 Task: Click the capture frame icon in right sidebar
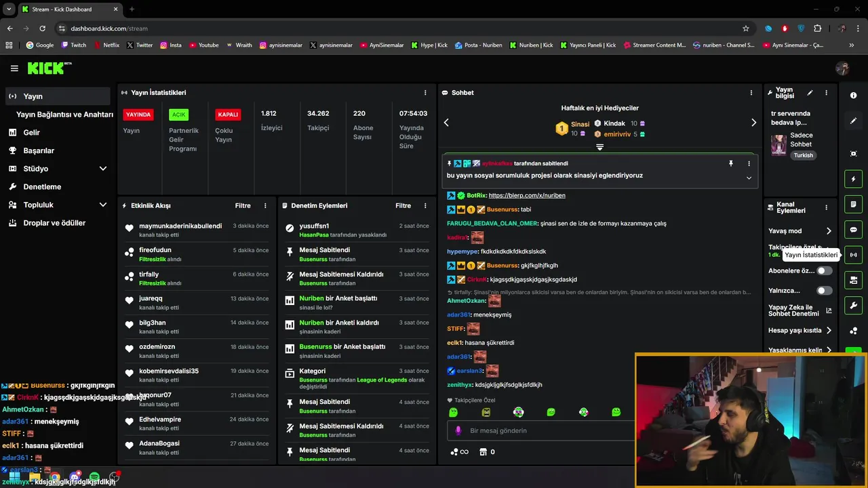pyautogui.click(x=854, y=154)
